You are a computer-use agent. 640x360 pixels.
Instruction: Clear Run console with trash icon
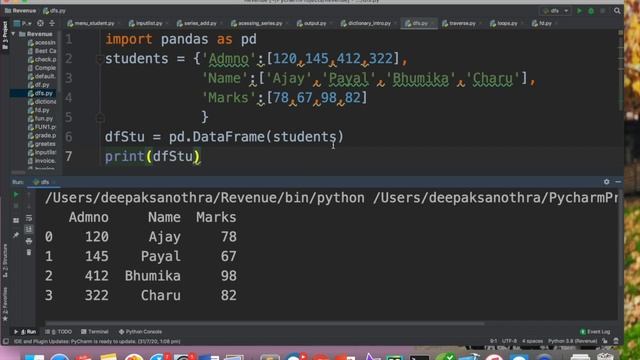[29, 252]
